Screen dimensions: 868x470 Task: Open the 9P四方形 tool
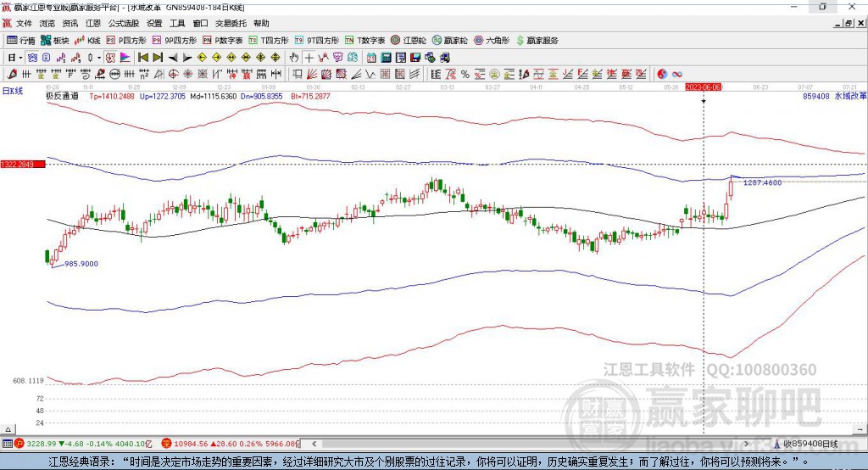point(175,41)
